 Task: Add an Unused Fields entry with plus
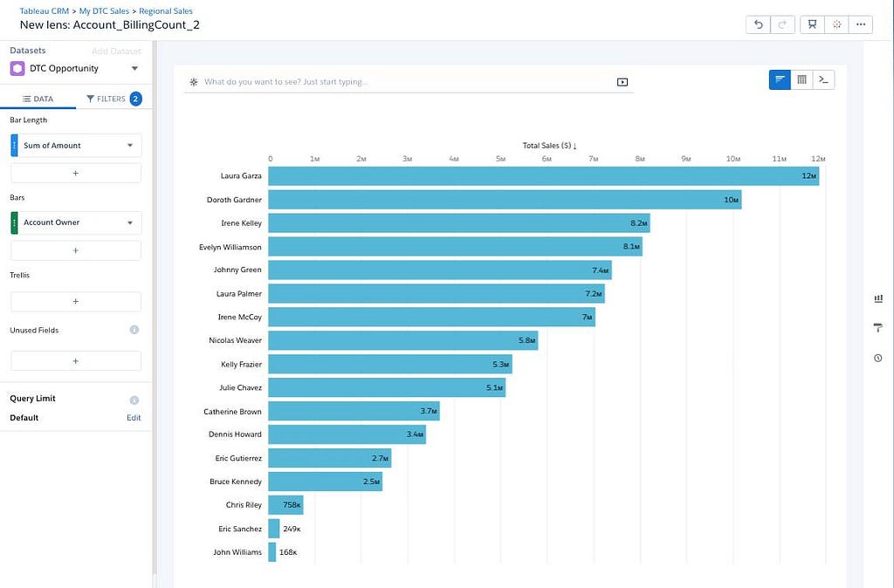[76, 361]
